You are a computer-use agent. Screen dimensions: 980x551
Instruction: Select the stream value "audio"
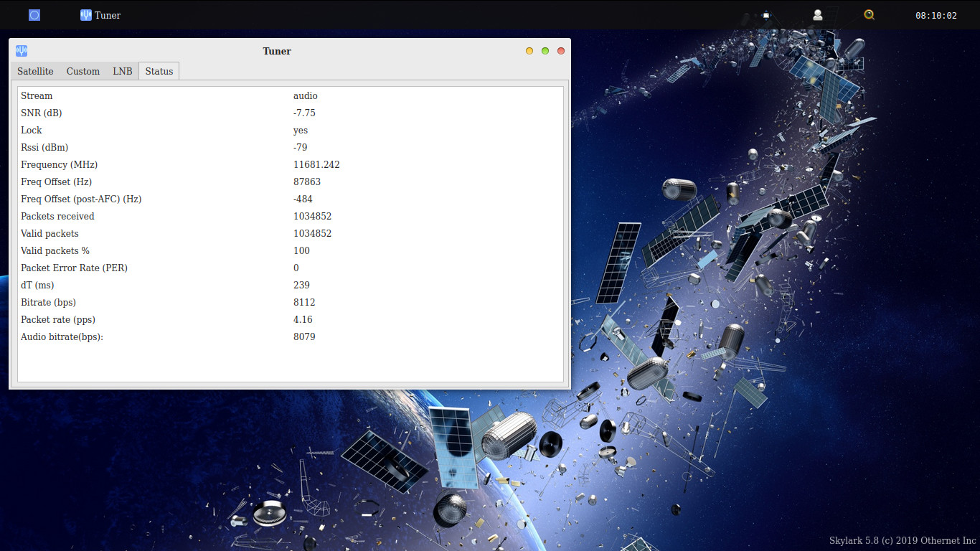(306, 95)
